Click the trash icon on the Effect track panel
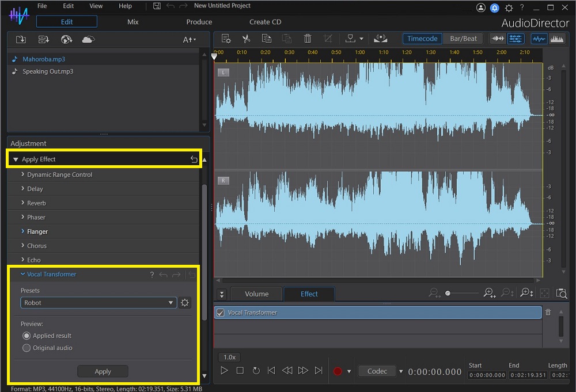576x392 pixels. point(548,311)
